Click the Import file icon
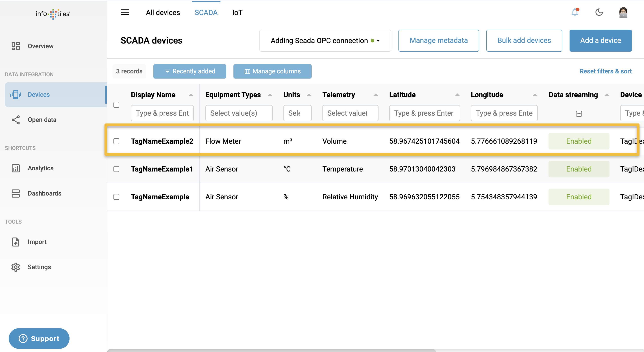This screenshot has width=644, height=352. coord(15,242)
